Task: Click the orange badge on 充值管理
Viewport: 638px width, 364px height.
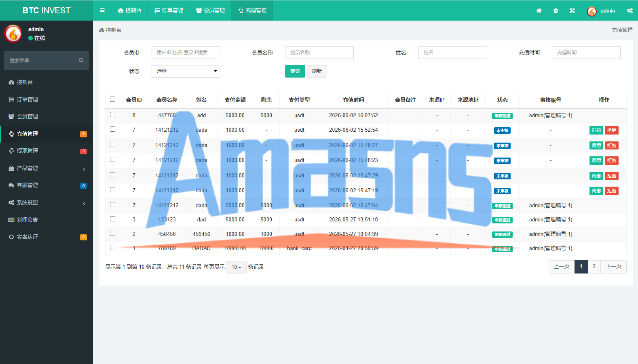Action: [83, 134]
